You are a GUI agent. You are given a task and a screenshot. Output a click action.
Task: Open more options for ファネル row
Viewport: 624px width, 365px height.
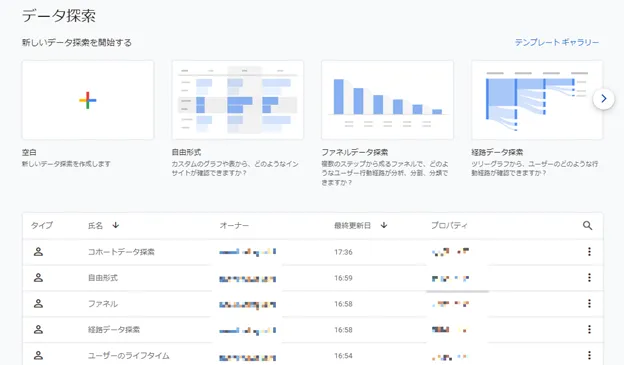pyautogui.click(x=589, y=303)
